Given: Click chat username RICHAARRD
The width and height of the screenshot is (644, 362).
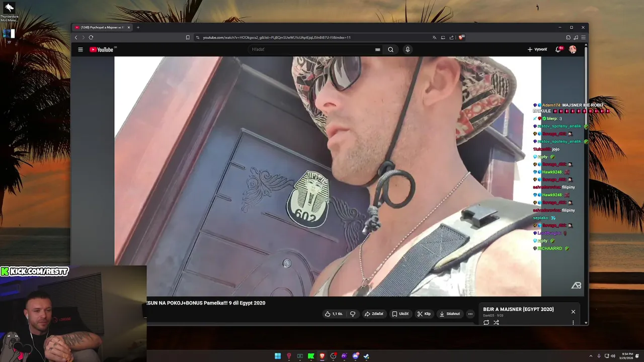Looking at the screenshot, I should [550, 248].
